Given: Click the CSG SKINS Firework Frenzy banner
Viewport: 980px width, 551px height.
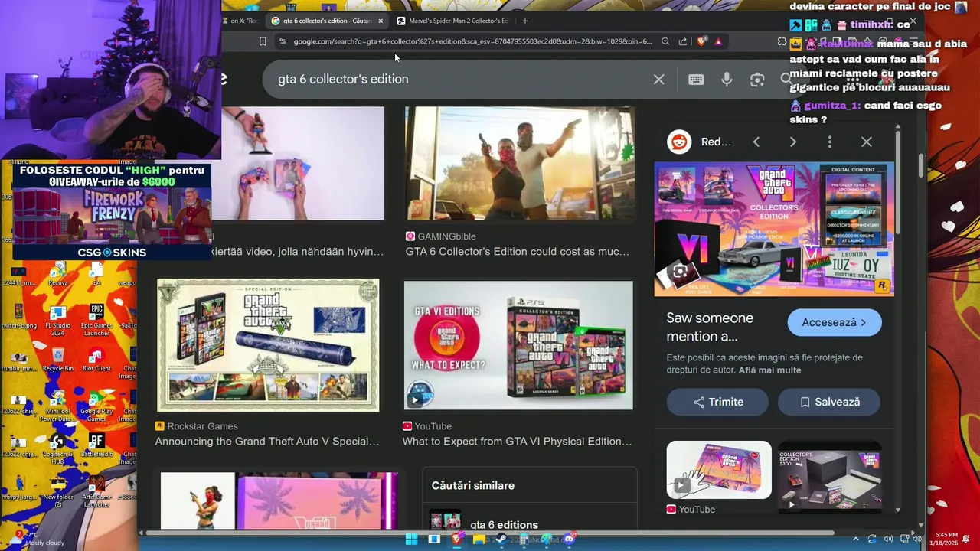Looking at the screenshot, I should 112,211.
